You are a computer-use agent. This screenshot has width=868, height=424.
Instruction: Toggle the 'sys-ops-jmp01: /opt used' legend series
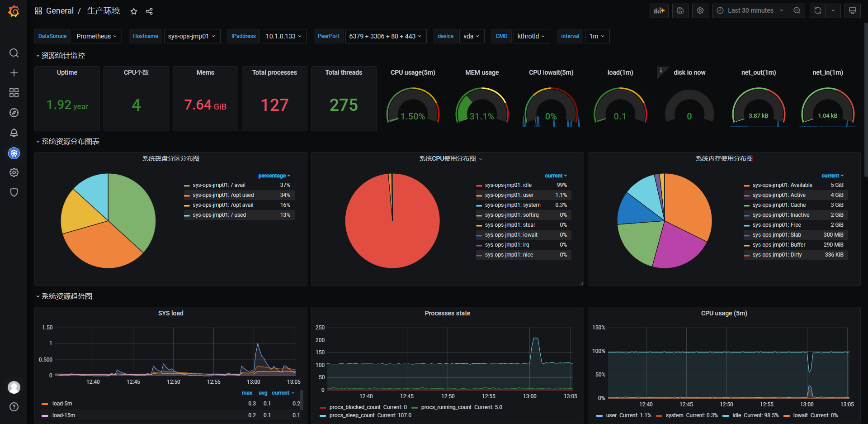pyautogui.click(x=223, y=195)
